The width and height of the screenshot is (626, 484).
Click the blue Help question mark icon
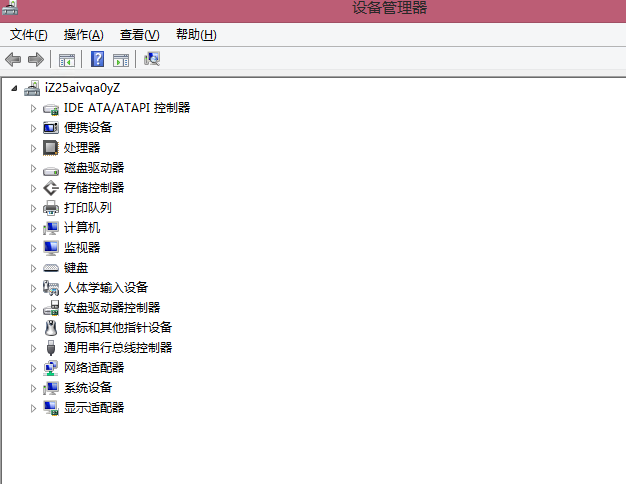tap(98, 60)
